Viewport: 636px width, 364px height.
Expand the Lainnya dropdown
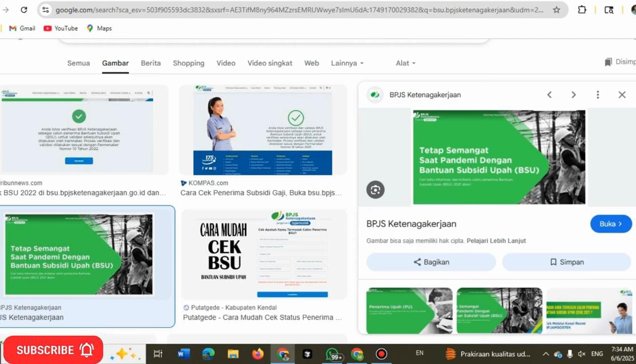(x=347, y=63)
